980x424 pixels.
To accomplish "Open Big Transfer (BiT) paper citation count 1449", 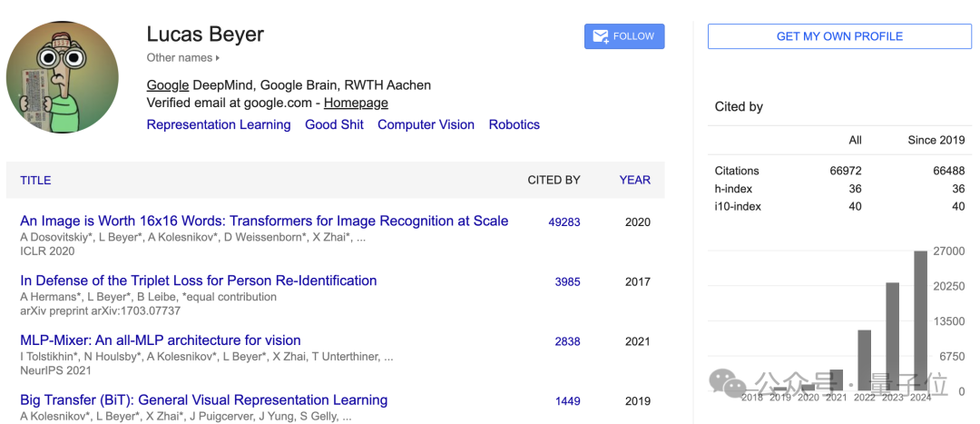I will point(567,401).
